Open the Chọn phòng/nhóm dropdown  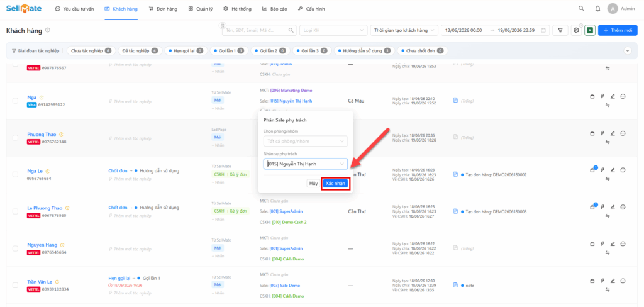[x=306, y=141]
